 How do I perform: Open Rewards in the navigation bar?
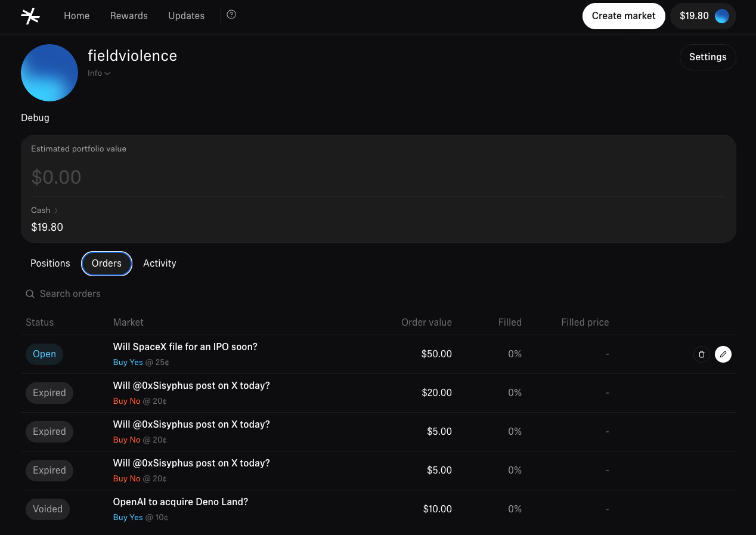tap(129, 16)
